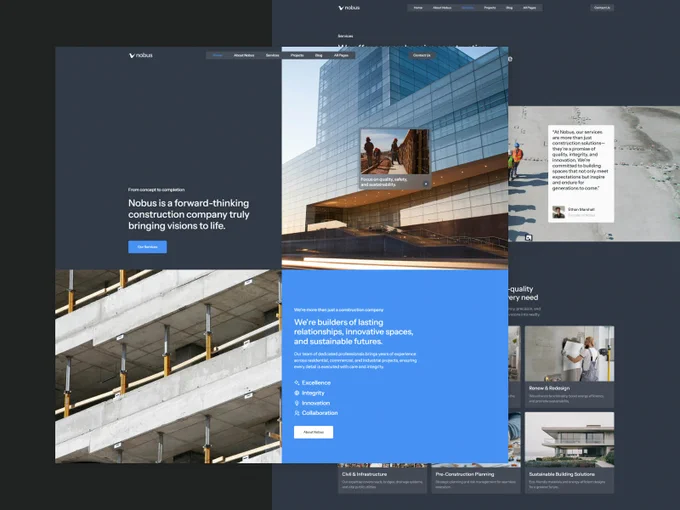
Task: Click the Collaboration people icon
Action: [297, 413]
